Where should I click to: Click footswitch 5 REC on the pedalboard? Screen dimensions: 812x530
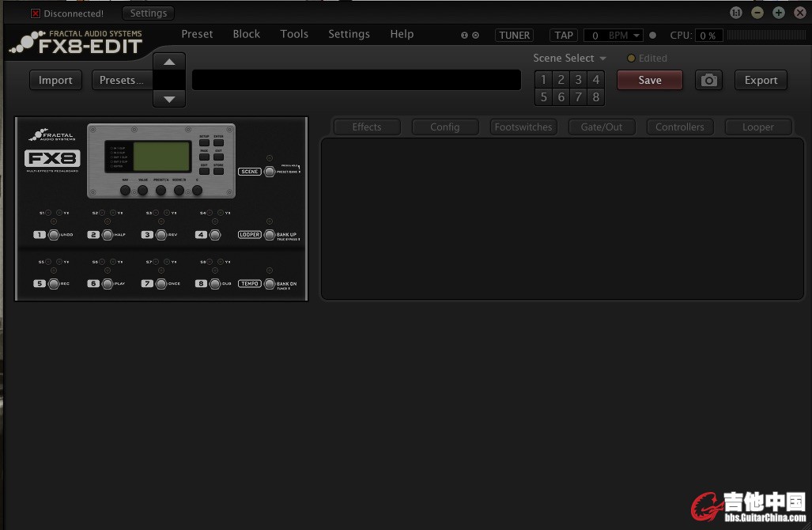pyautogui.click(x=53, y=283)
